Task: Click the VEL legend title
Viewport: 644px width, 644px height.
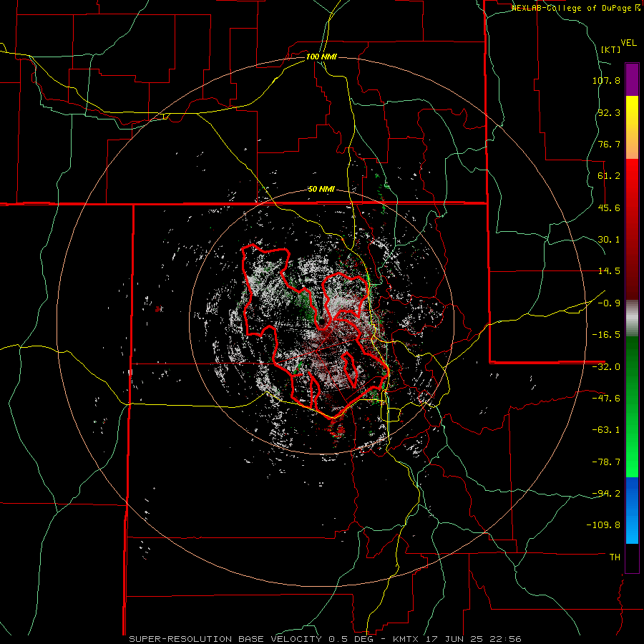Action: (x=628, y=43)
